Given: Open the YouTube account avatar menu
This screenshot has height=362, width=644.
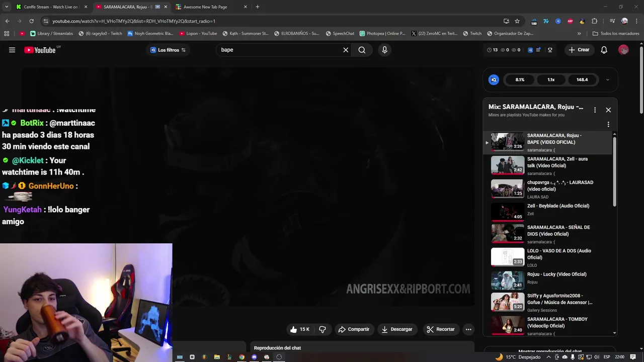Looking at the screenshot, I should 623,50.
